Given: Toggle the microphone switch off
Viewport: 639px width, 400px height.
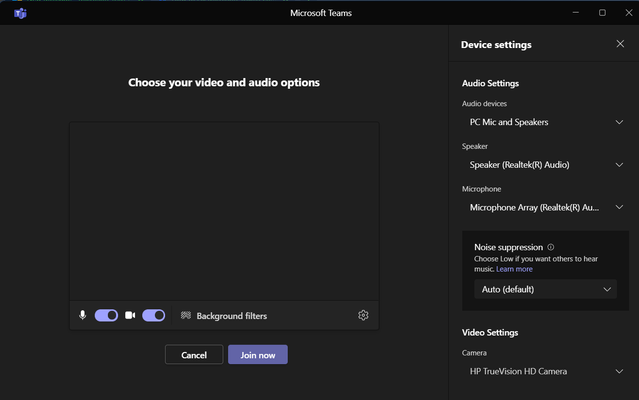Looking at the screenshot, I should pyautogui.click(x=106, y=315).
